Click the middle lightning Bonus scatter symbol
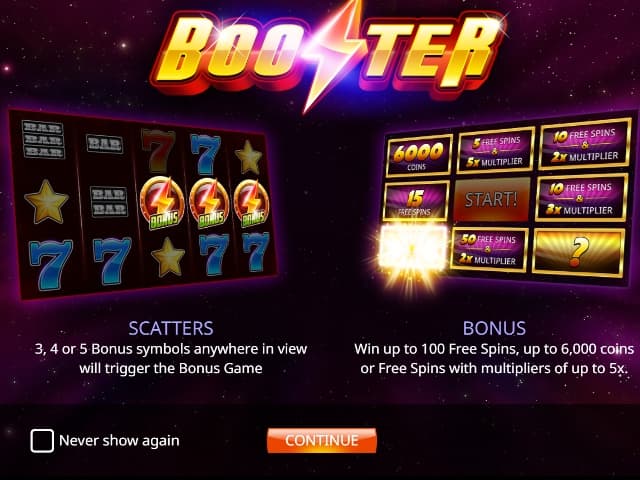Viewport: 640px width, 480px height. [x=209, y=203]
